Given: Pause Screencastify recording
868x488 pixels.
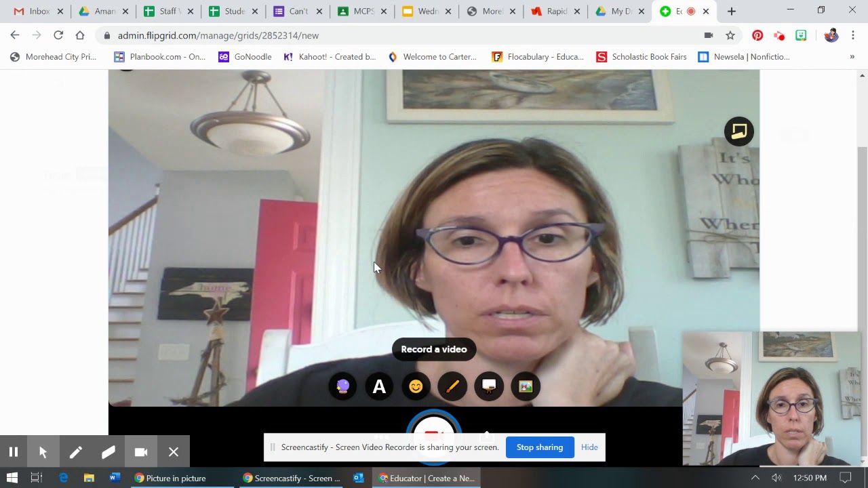Looking at the screenshot, I should 13,452.
